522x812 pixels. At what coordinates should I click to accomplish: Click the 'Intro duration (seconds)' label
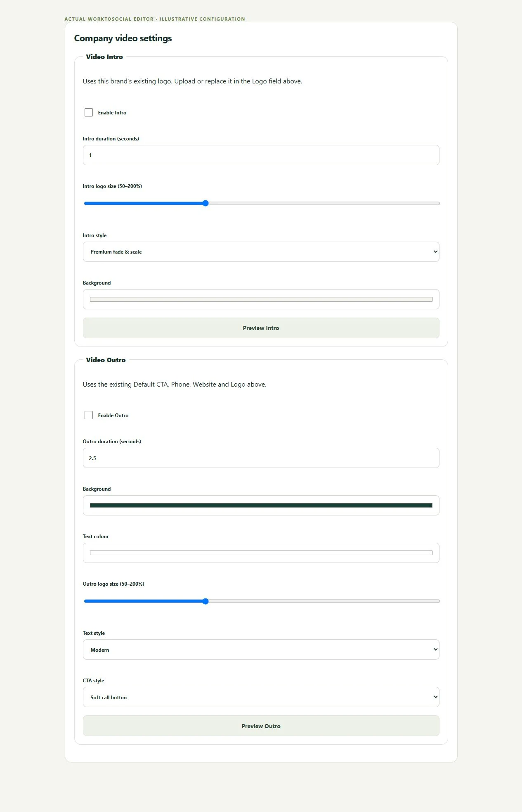tap(111, 139)
